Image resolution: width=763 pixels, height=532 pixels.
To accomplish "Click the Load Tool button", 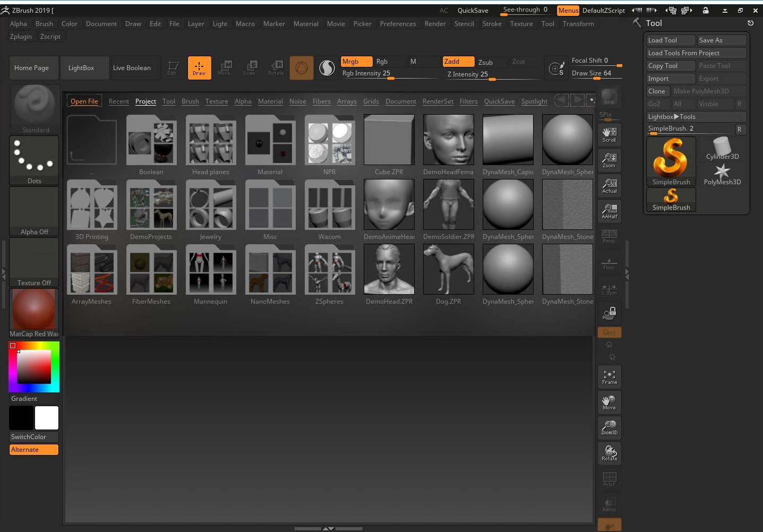I will 671,40.
